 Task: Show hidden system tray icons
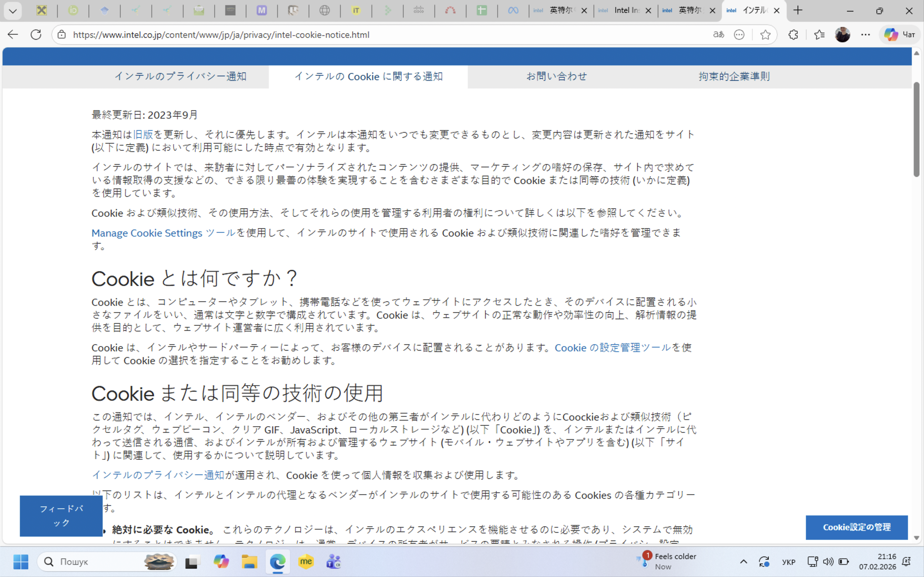pyautogui.click(x=743, y=561)
